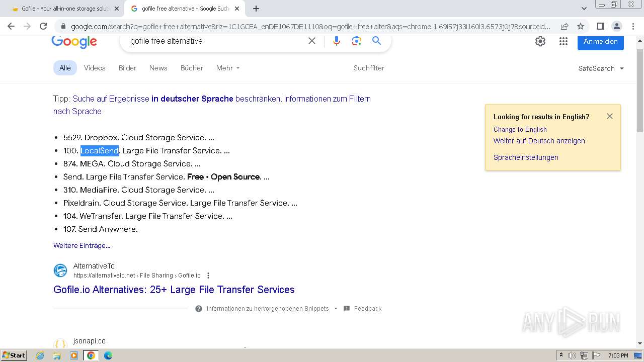
Task: Switch to Bücher results
Action: click(x=192, y=68)
